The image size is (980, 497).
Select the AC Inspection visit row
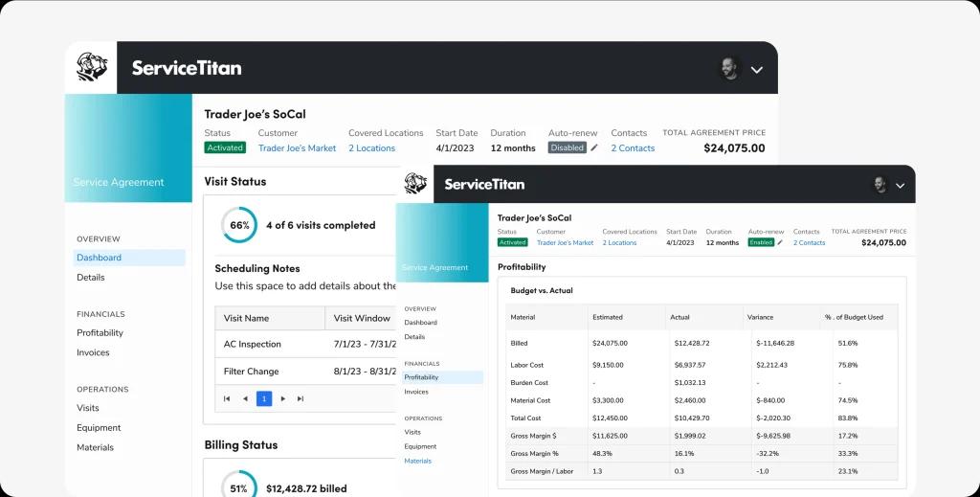coord(305,345)
